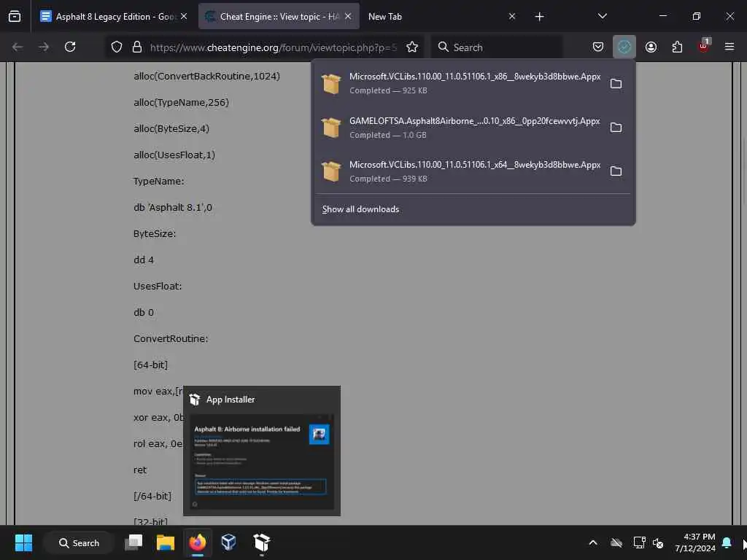Close the Asphalt 8 Legacy Edition tab

coord(184,17)
